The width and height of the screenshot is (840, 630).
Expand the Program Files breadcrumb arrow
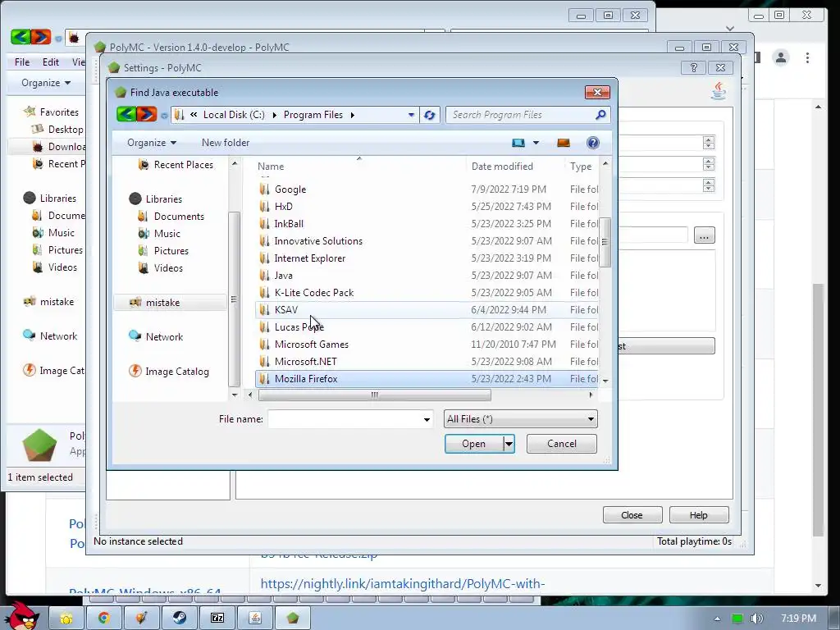pyautogui.click(x=353, y=115)
